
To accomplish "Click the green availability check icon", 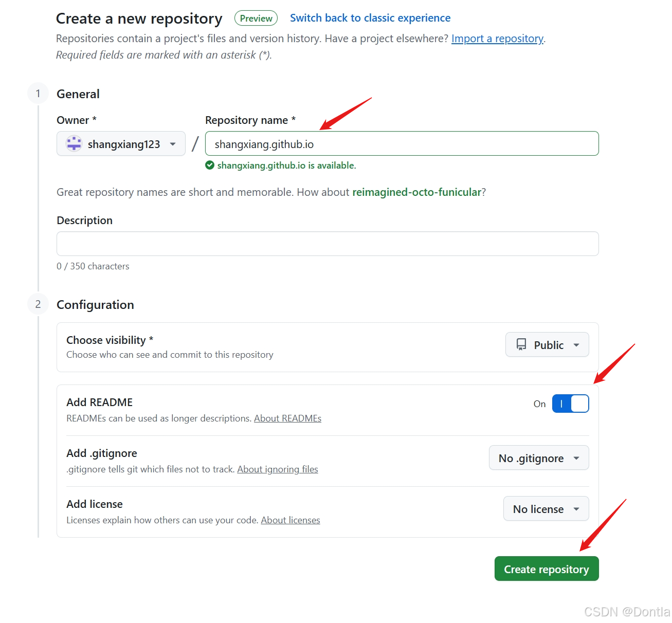I will pos(210,165).
